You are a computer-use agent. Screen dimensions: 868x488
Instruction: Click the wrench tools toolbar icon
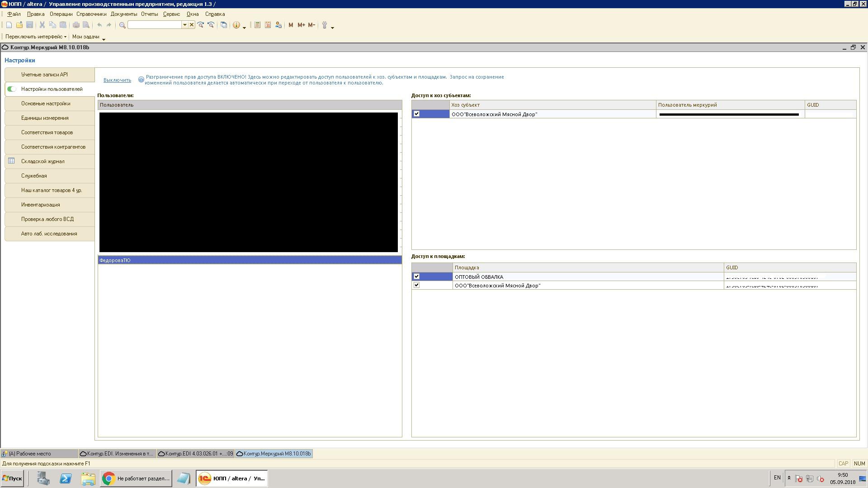[x=325, y=25]
